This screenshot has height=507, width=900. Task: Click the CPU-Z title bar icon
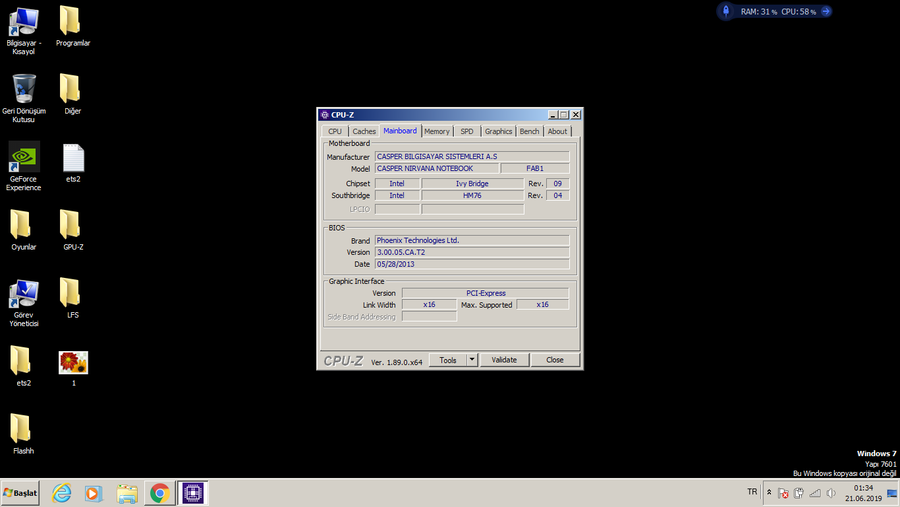325,115
